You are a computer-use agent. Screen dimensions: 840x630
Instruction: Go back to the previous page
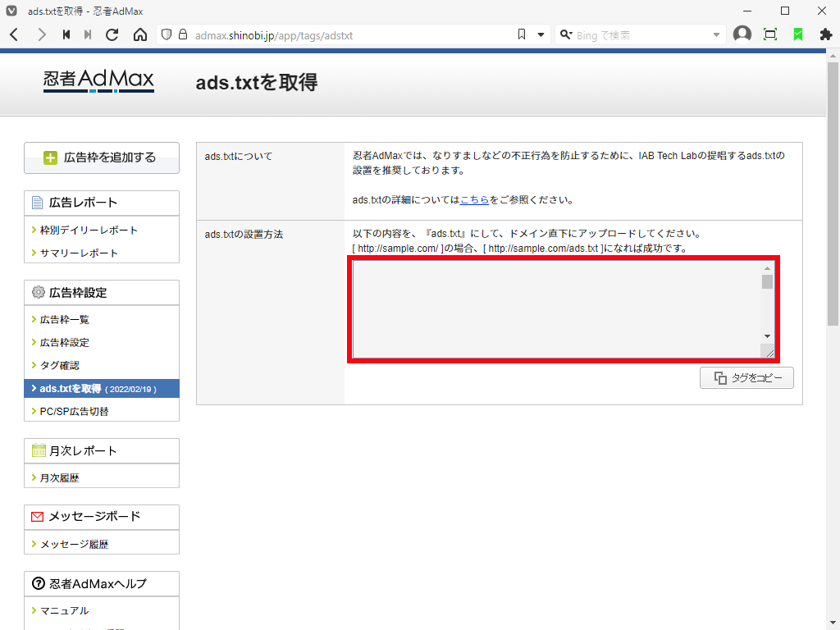[x=15, y=34]
